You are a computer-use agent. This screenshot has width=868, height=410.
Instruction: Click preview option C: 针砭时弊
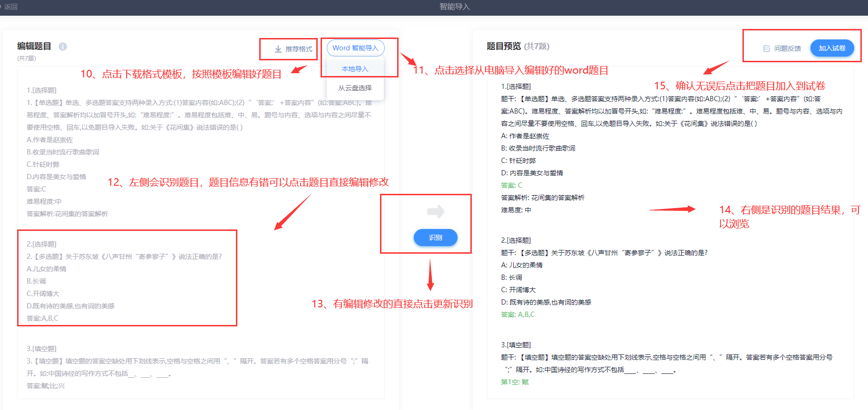pos(518,161)
